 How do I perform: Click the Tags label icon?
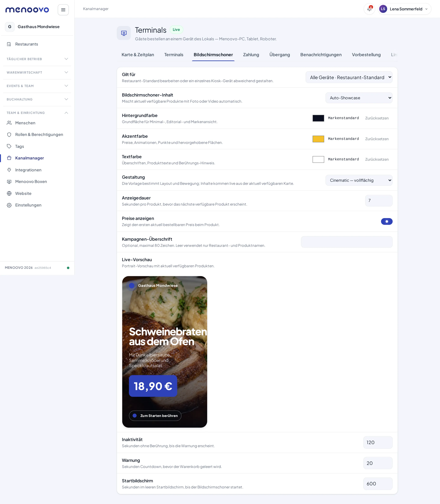pos(9,146)
